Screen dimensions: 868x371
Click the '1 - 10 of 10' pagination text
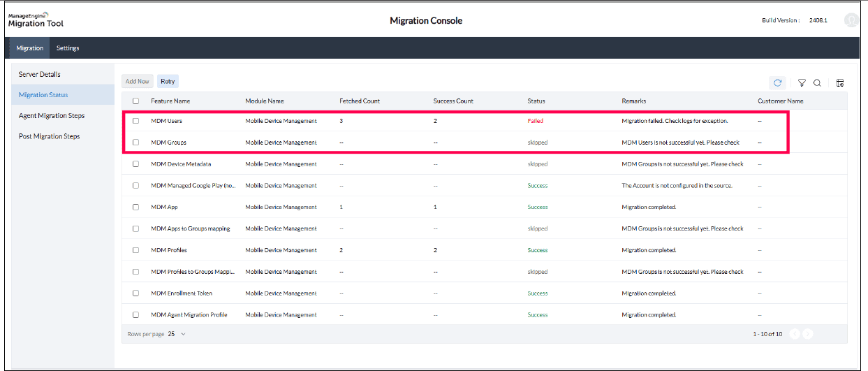[x=767, y=334]
